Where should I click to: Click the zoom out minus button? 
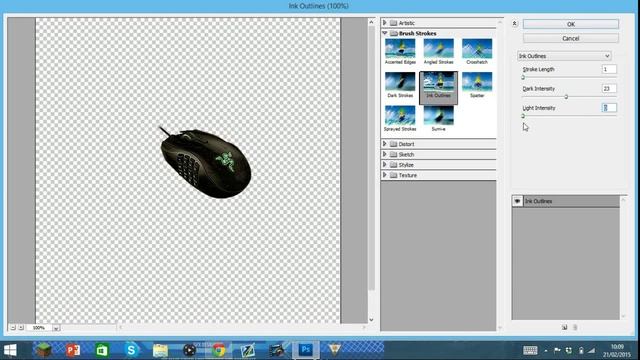[13, 327]
